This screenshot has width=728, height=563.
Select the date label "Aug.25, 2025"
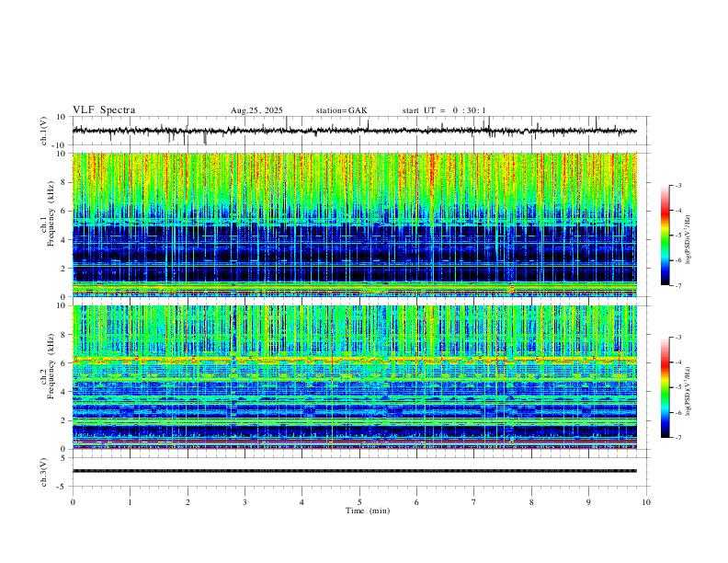[256, 110]
